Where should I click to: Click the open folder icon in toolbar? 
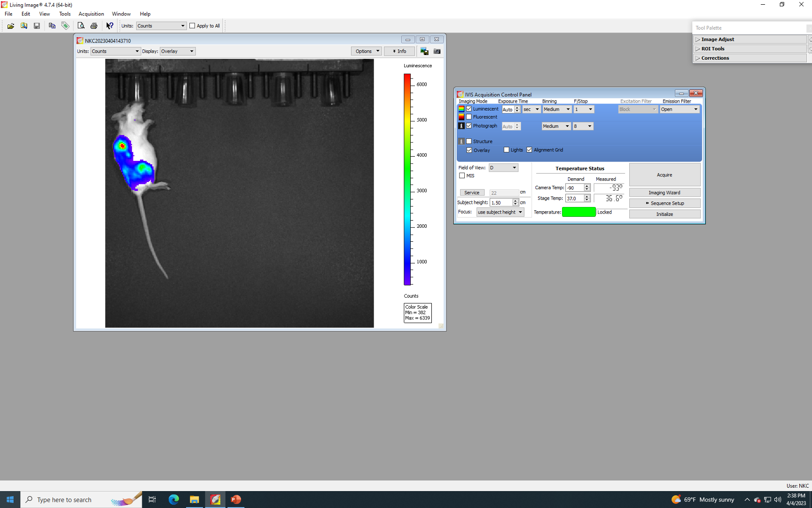(10, 26)
